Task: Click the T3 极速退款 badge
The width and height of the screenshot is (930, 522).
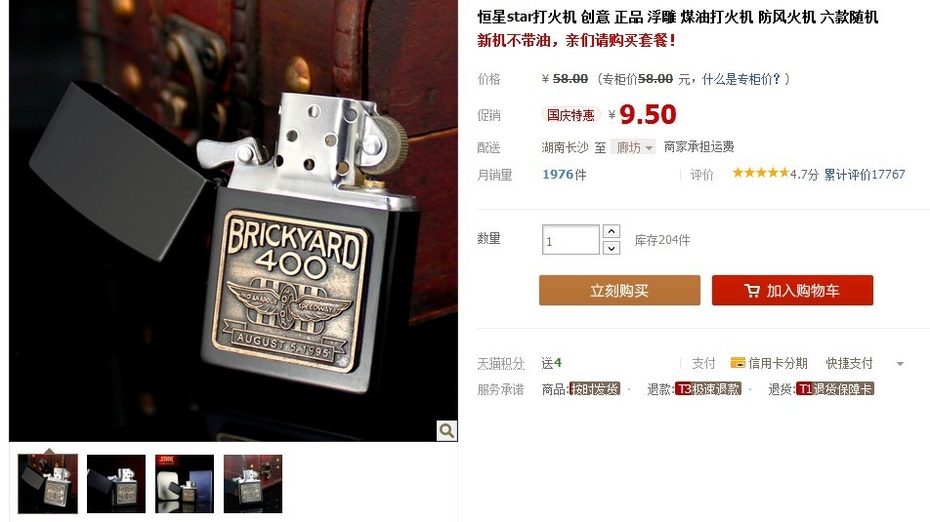Action: (708, 389)
